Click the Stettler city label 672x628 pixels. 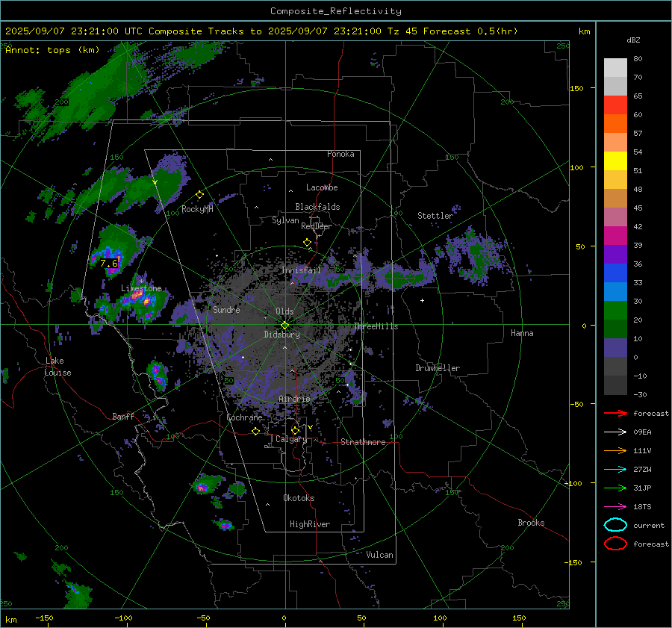click(x=435, y=216)
